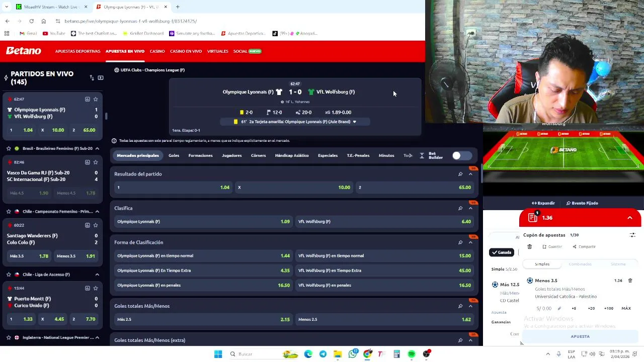644x362 pixels.
Task: Remove Menos 3.5 selection with trash icon
Action: coord(630,281)
